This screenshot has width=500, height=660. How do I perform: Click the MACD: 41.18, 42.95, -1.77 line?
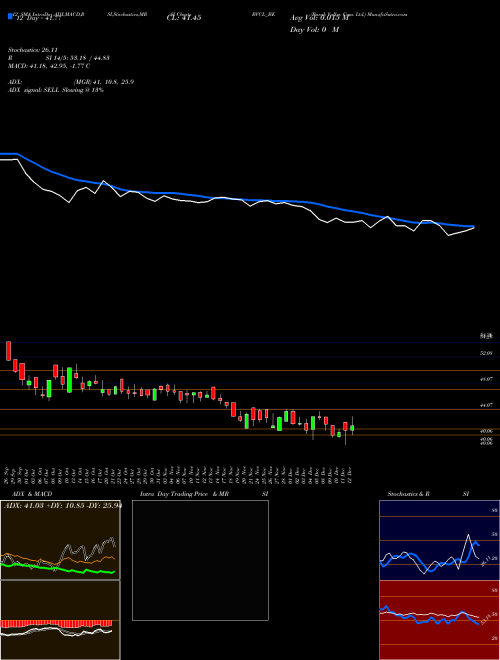[x=49, y=66]
